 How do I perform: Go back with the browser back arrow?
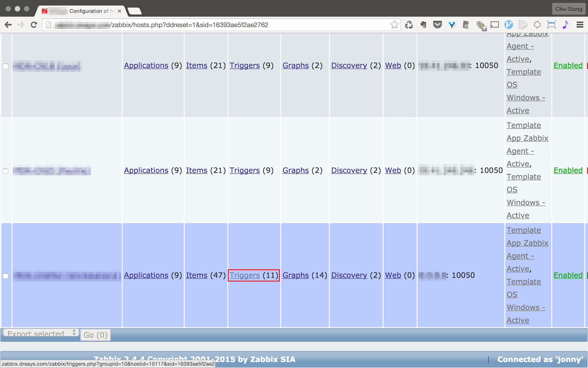coord(8,25)
